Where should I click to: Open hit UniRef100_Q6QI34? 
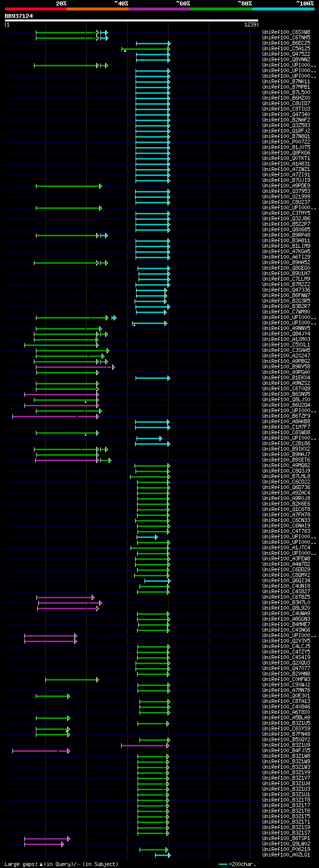[x=286, y=581]
